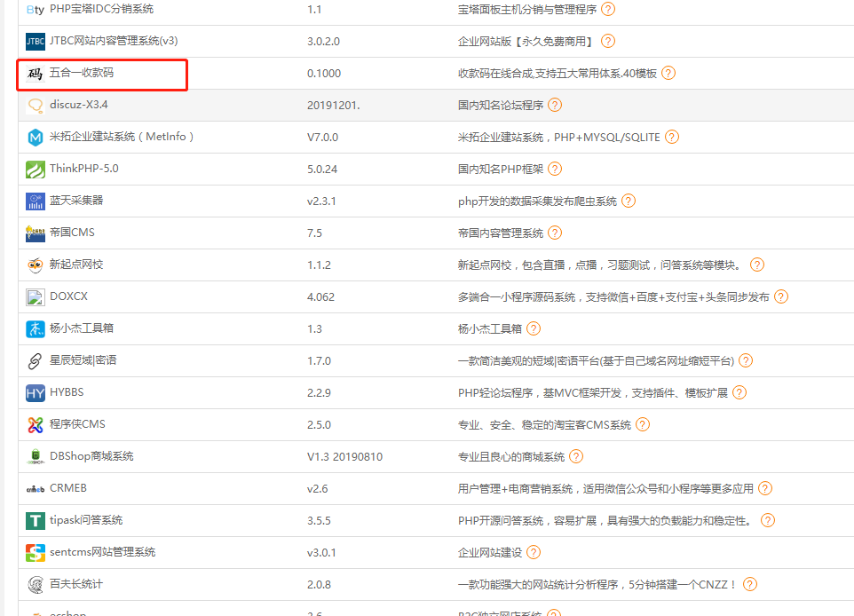The image size is (854, 616).
Task: Click the tipask green T icon
Action: click(36, 521)
